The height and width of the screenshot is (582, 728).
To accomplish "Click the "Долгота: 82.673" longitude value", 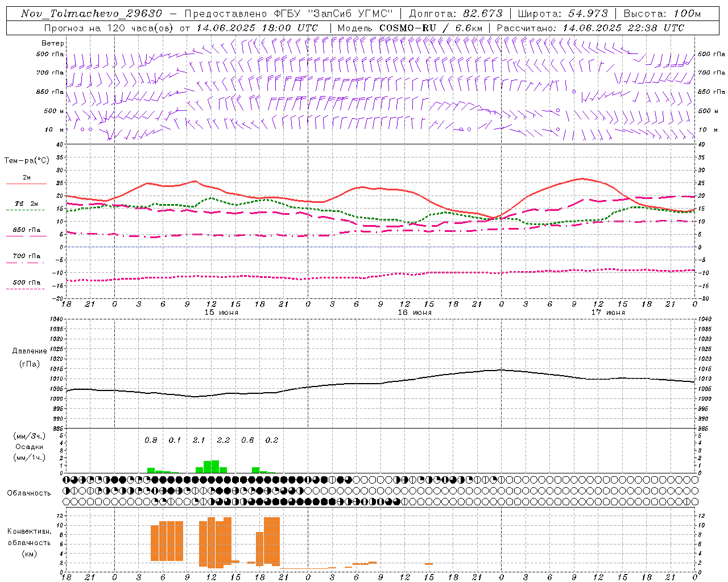I will (x=456, y=14).
